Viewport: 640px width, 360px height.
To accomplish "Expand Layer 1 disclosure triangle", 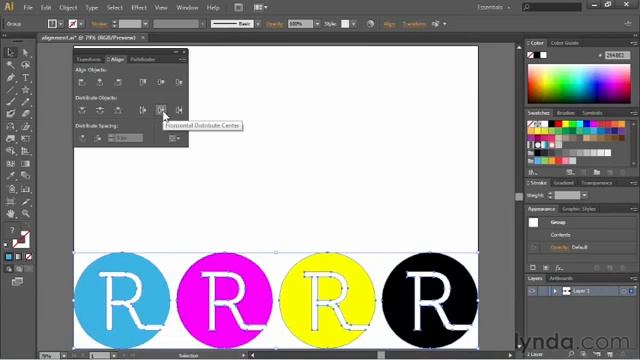I will pyautogui.click(x=555, y=291).
